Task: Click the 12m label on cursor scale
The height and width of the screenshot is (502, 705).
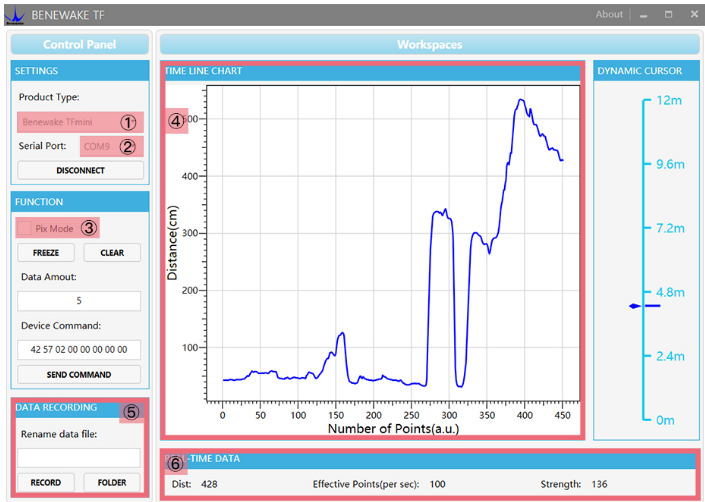Action: (669, 100)
